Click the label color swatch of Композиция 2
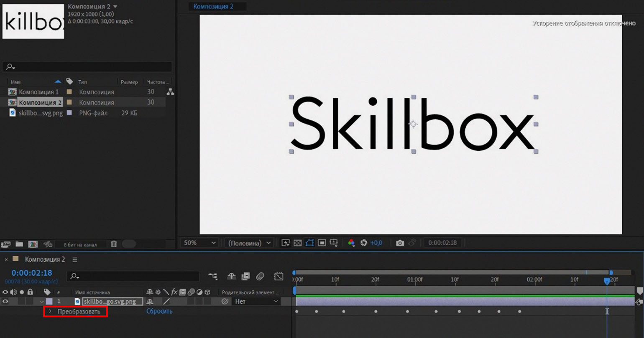Screen dimensions: 644x338 69,102
